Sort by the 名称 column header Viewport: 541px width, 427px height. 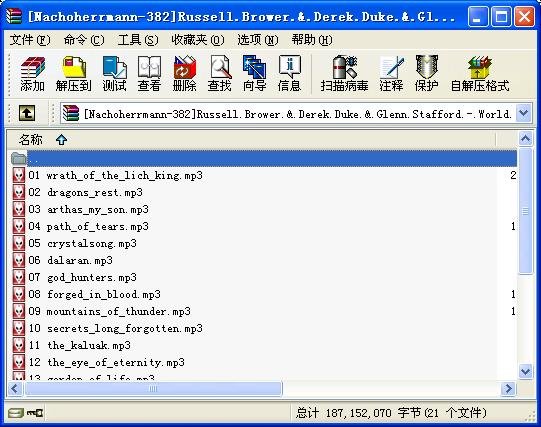pyautogui.click(x=251, y=140)
